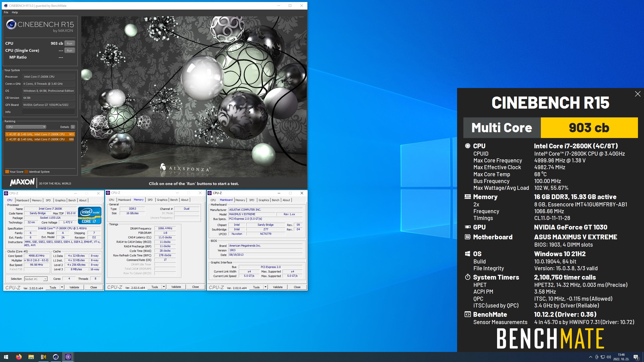The width and height of the screenshot is (644, 362).
Task: Click the BenchMate Motherboard icon
Action: coord(468,237)
